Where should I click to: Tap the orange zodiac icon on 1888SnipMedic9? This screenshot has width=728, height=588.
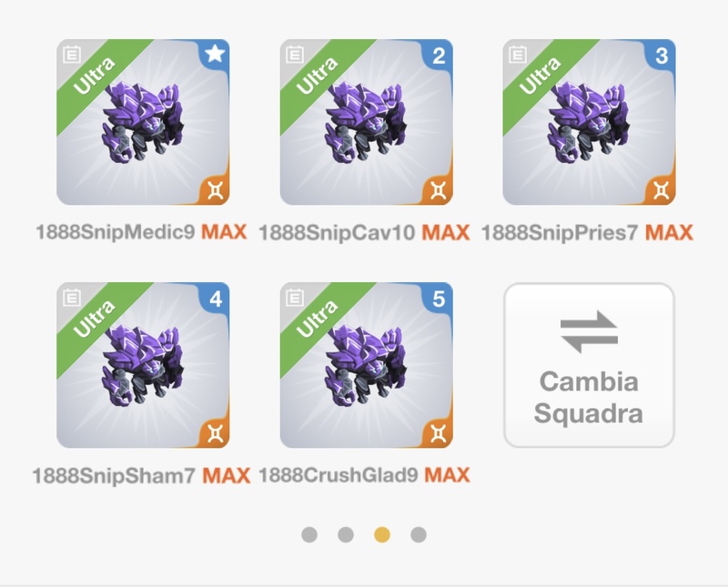coord(215,190)
